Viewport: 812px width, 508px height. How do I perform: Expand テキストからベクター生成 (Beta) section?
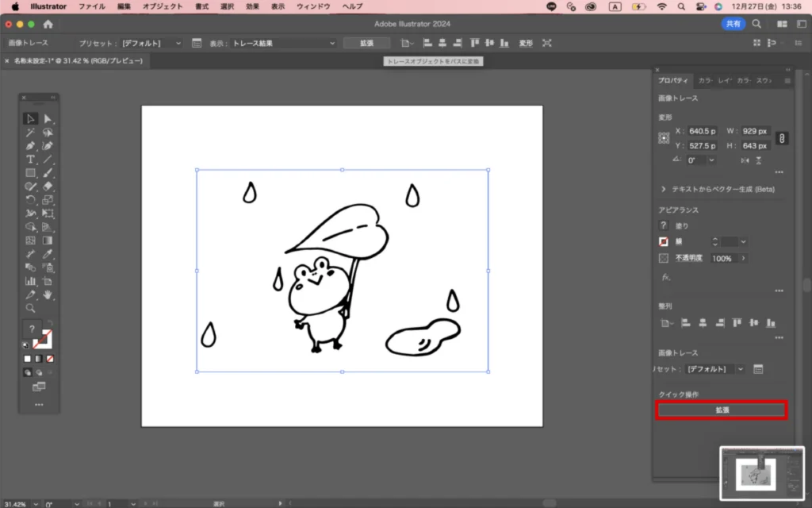(x=663, y=190)
